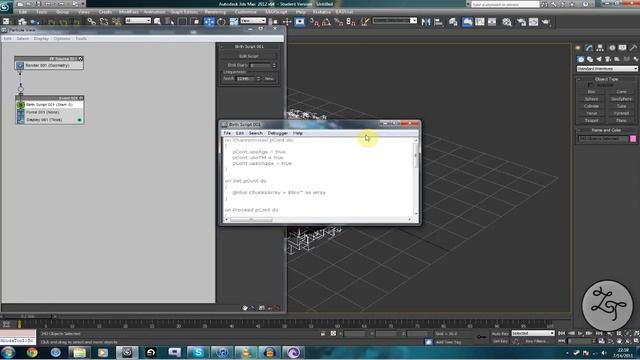Open File menu in Birth Script window
640x360 pixels.
click(x=227, y=133)
